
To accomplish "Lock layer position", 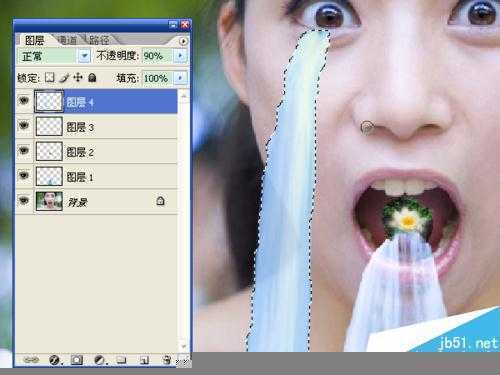I will [x=78, y=78].
